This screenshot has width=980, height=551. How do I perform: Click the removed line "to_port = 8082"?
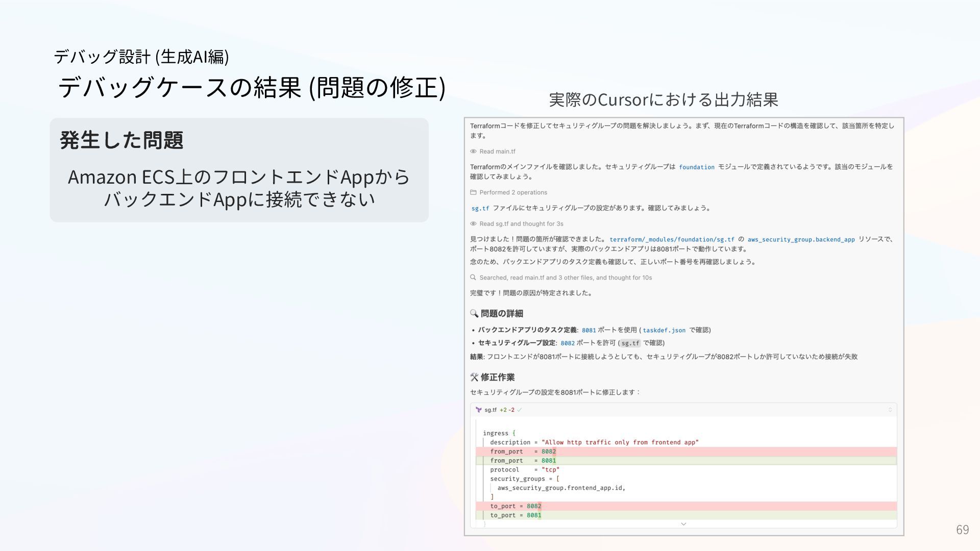point(686,506)
